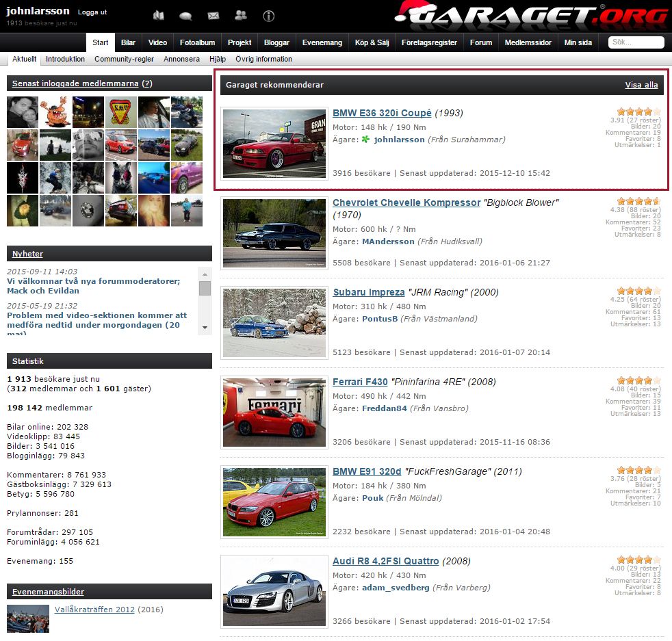Screen dimensions: 672x641
Task: Open the Subaru Impreza car listing
Action: pos(369,292)
